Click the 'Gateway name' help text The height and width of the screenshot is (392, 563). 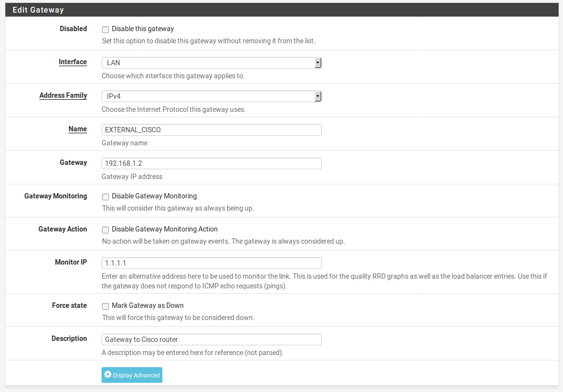click(124, 143)
